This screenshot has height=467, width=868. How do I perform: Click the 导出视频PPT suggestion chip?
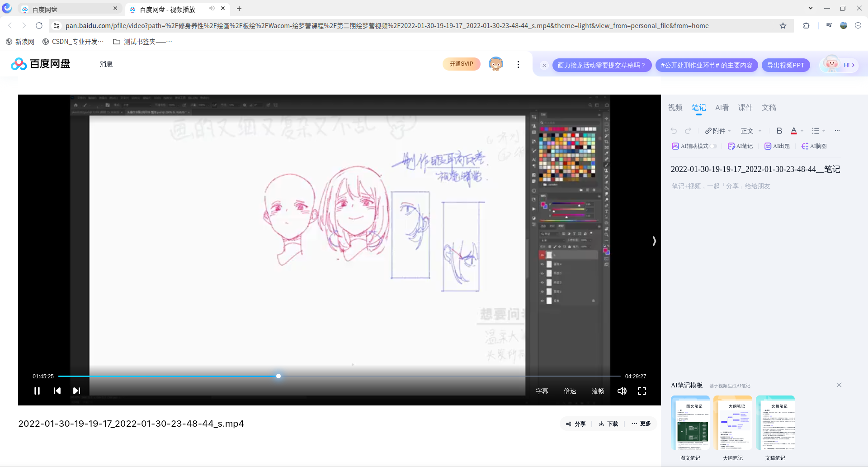tap(786, 66)
